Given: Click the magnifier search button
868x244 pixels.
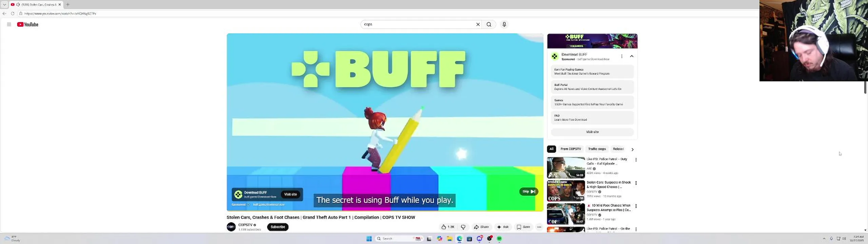Looking at the screenshot, I should (x=489, y=24).
